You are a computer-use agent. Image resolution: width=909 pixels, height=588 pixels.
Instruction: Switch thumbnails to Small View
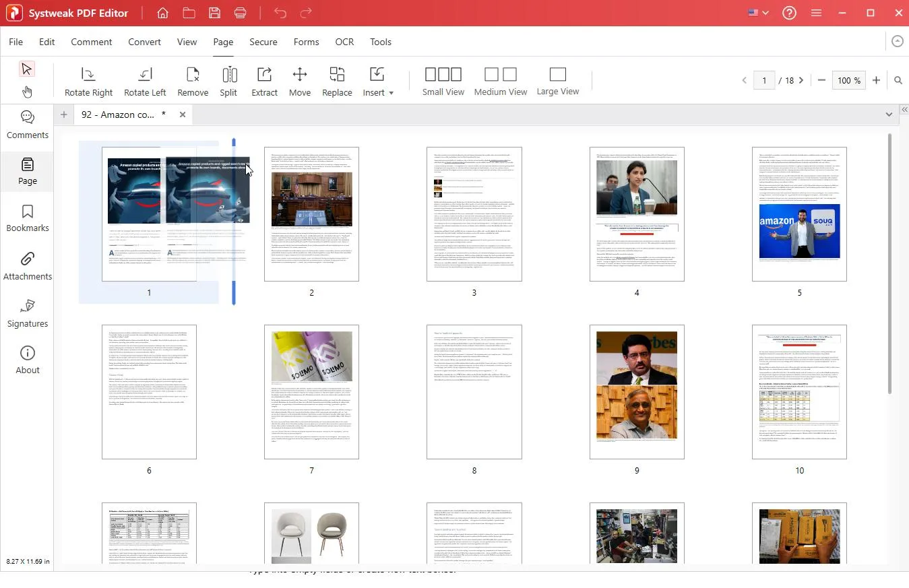pyautogui.click(x=443, y=80)
